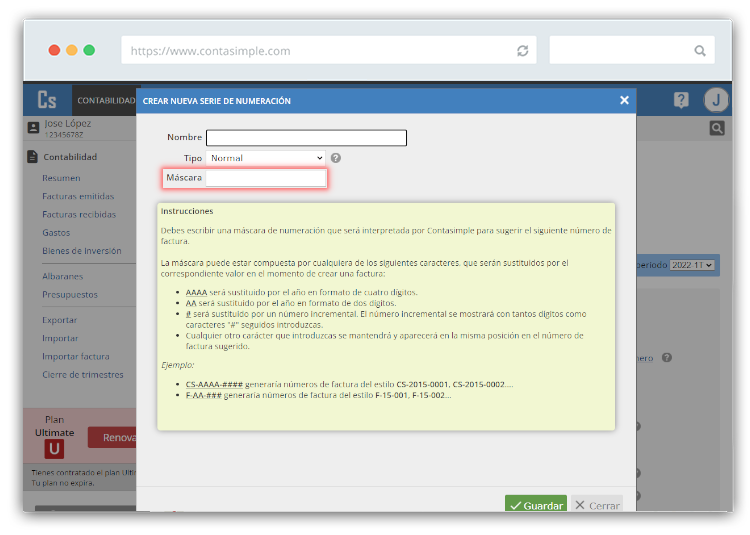Open Facturas emitidas in the sidebar

(x=78, y=197)
